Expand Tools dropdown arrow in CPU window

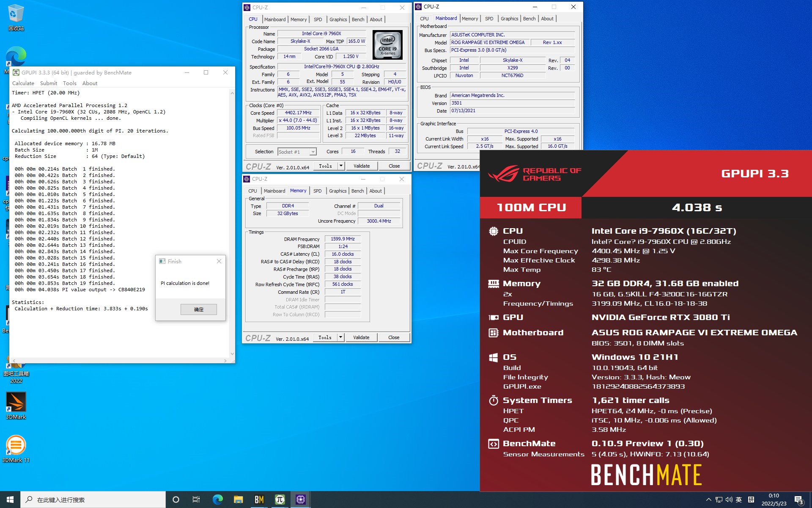coord(341,166)
